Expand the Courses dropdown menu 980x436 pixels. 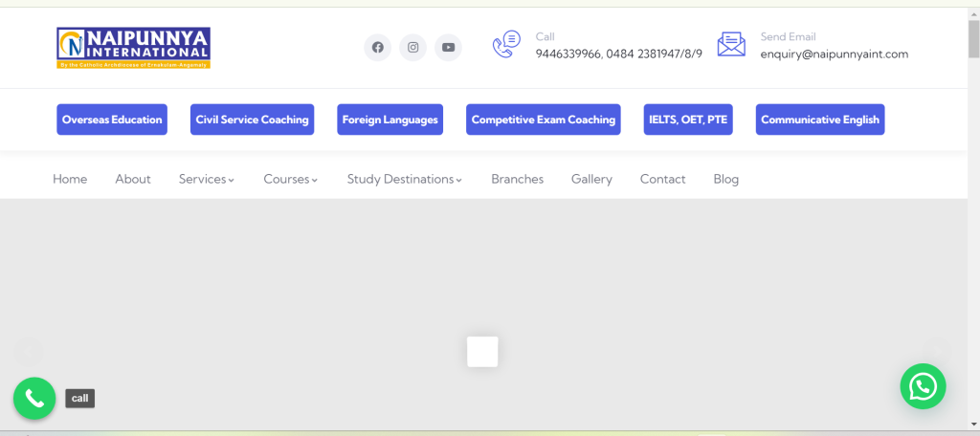(290, 179)
